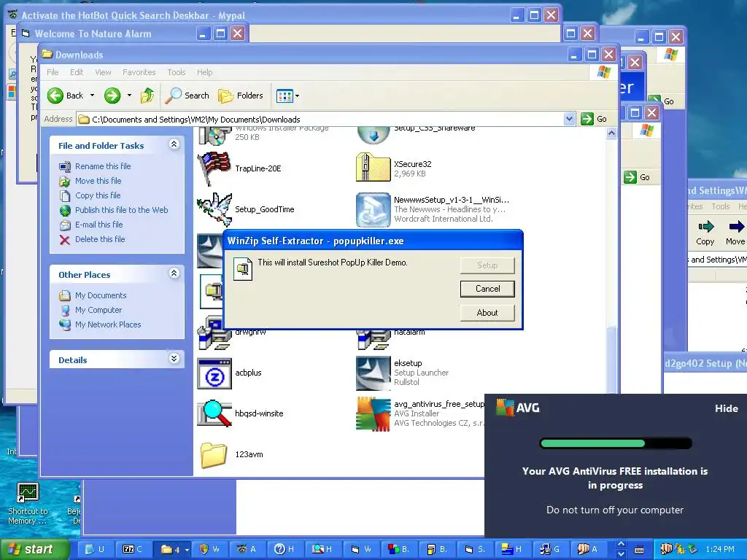Click Move this file
Viewport: 747px width, 560px height.
(x=98, y=181)
